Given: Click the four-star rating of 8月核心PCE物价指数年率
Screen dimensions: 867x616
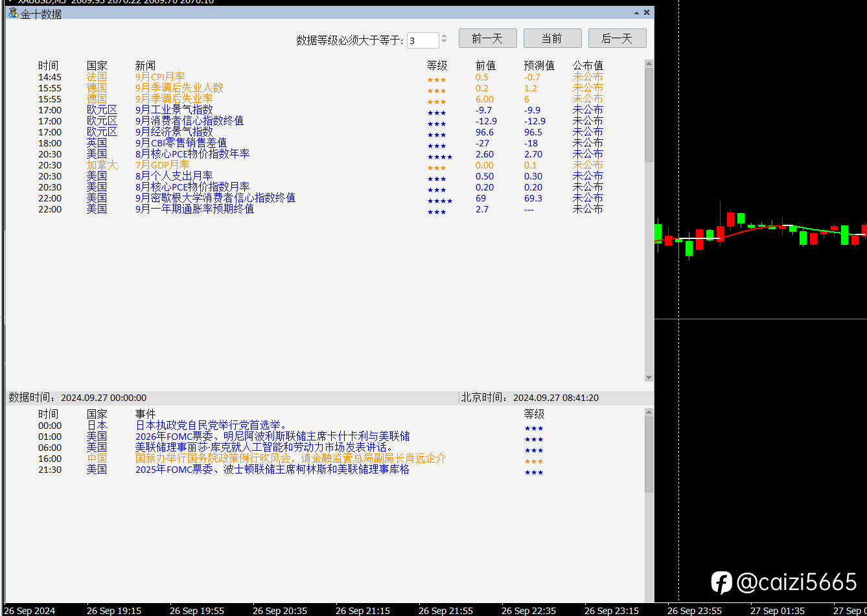Looking at the screenshot, I should click(x=439, y=157).
